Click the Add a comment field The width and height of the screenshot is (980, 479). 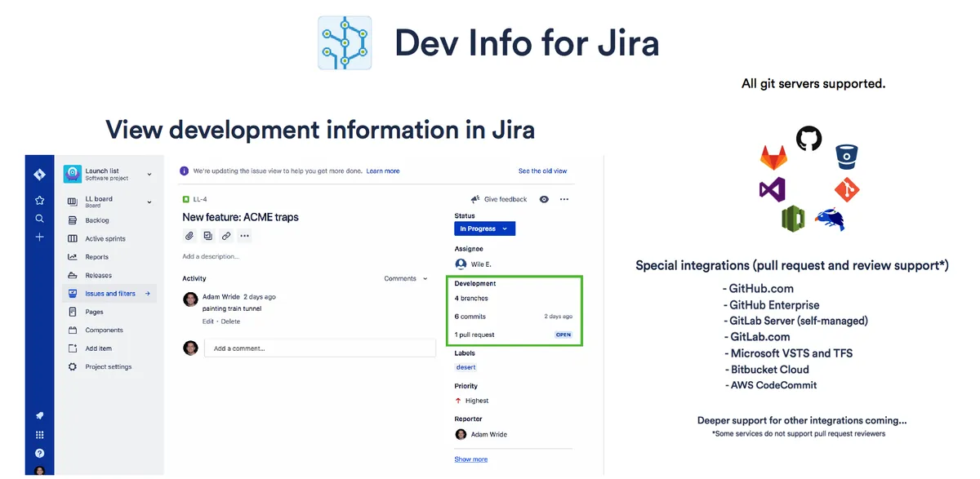320,348
